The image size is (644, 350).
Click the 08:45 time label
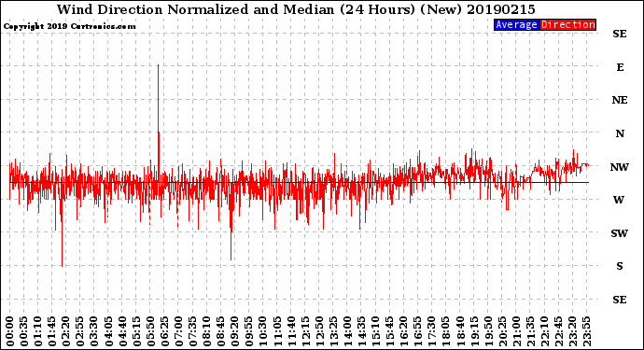click(x=220, y=331)
